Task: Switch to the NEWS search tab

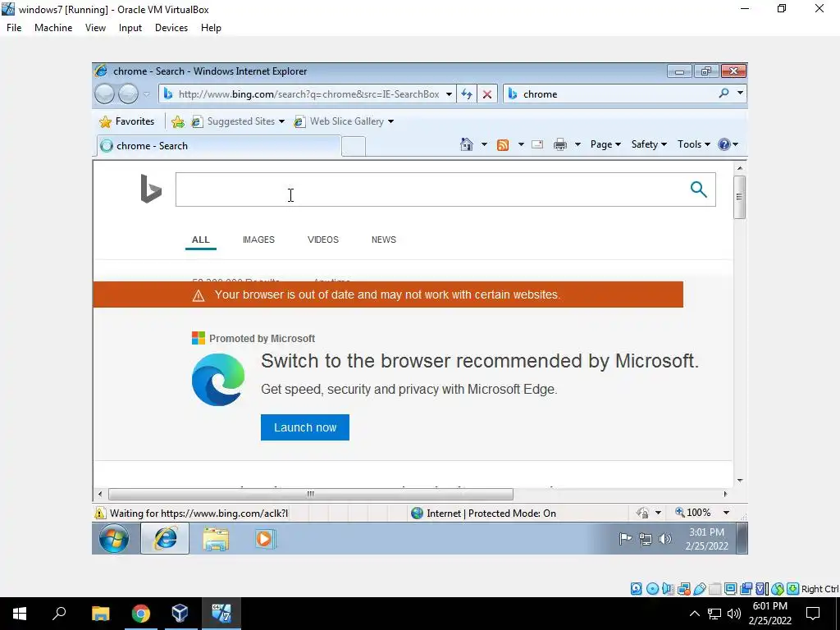Action: [384, 240]
